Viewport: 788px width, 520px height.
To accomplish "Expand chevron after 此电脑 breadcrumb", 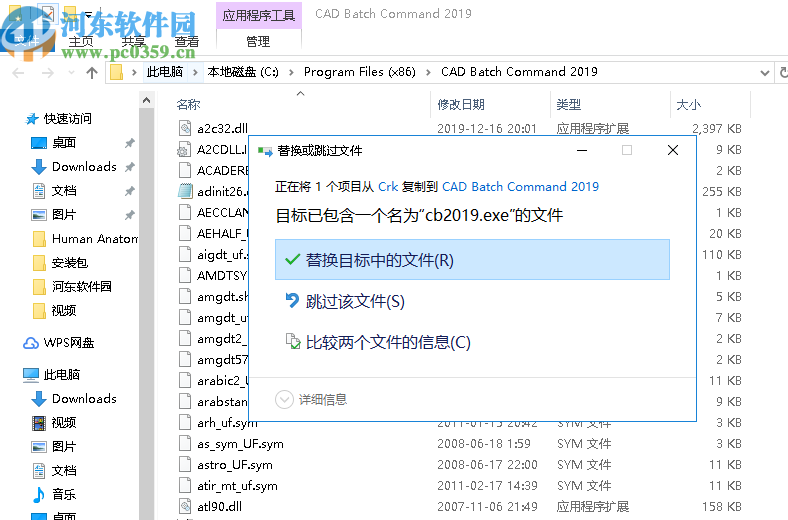I will coord(195,73).
